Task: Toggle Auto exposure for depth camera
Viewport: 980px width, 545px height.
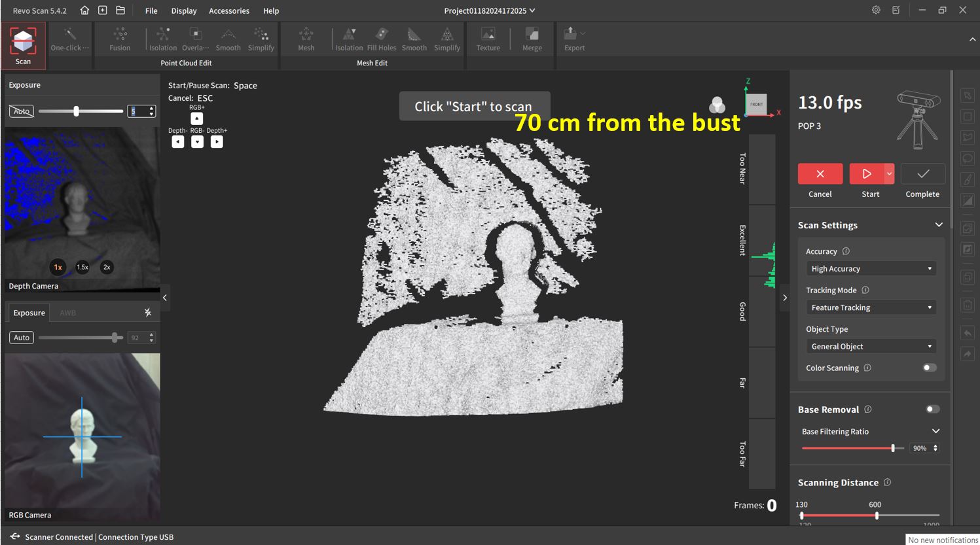Action: pos(22,111)
